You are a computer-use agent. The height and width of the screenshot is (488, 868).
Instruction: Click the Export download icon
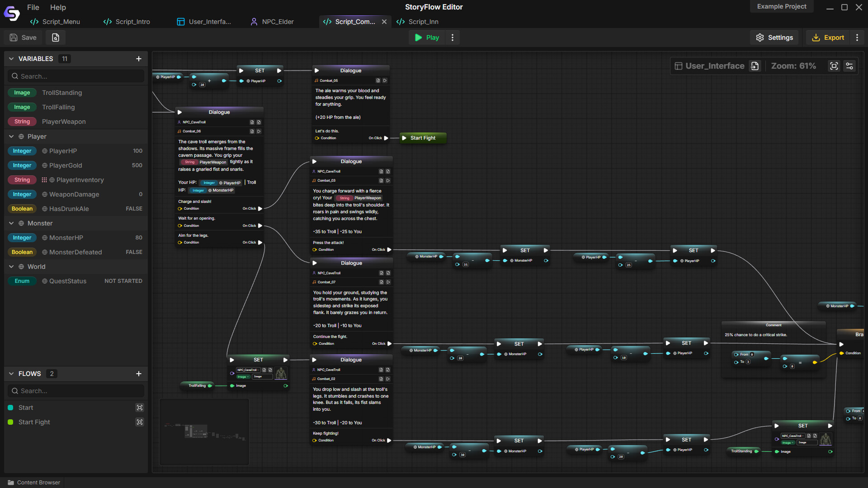816,38
